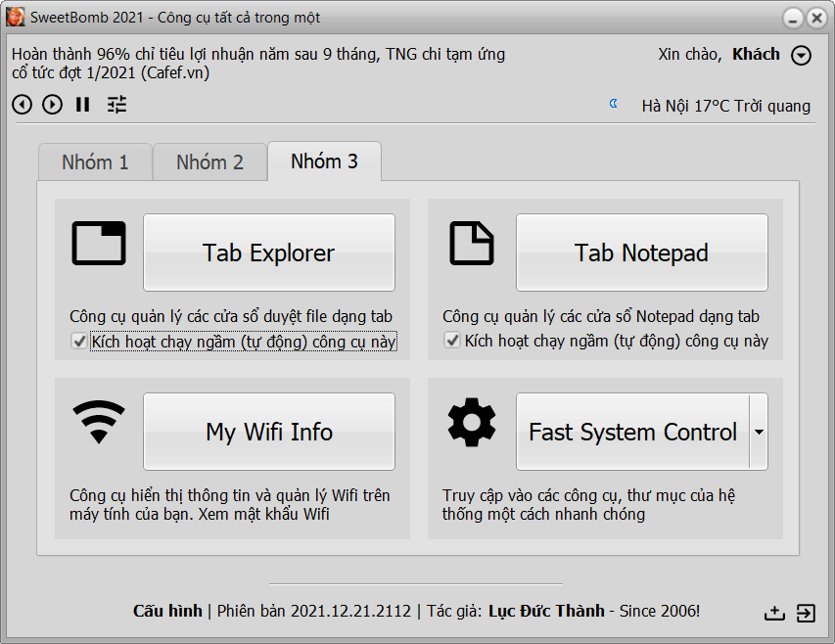Switch to the Nhóm 1 tab
The width and height of the screenshot is (835, 644).
(x=95, y=162)
